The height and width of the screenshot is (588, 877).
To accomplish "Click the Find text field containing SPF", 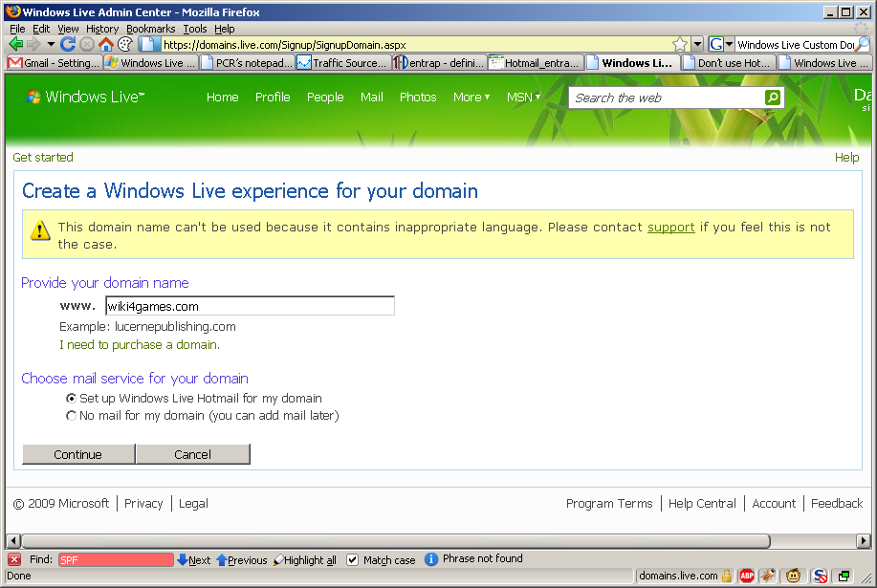I will pos(116,559).
